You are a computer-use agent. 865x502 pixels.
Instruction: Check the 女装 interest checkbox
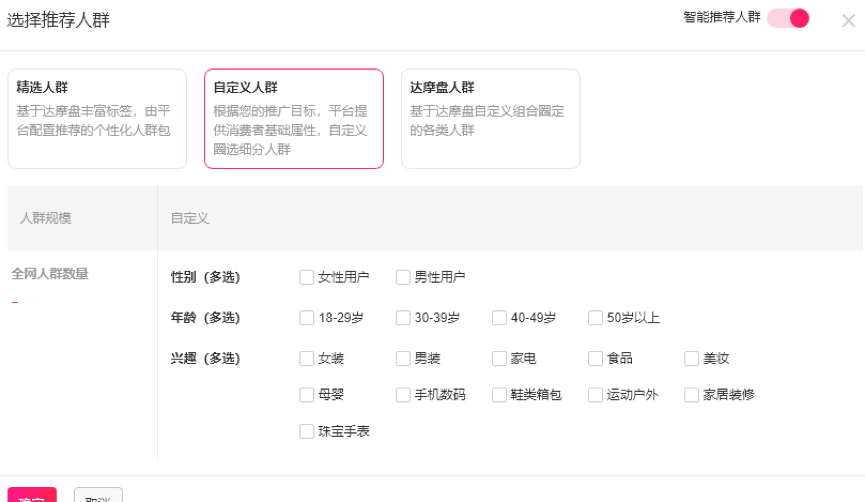point(307,359)
